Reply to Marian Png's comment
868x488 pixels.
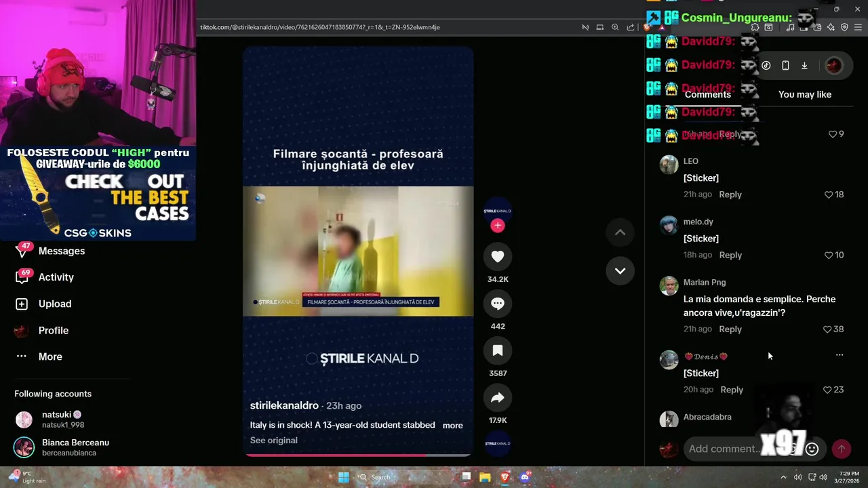(730, 329)
